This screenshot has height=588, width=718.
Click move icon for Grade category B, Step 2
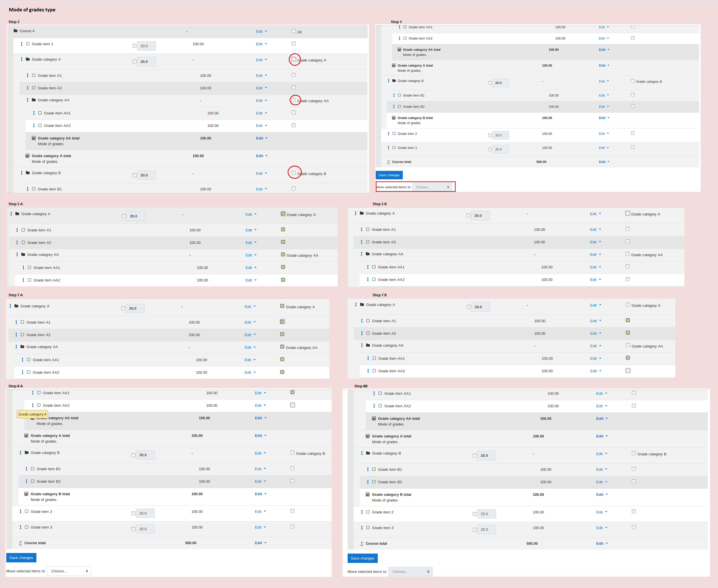click(22, 173)
